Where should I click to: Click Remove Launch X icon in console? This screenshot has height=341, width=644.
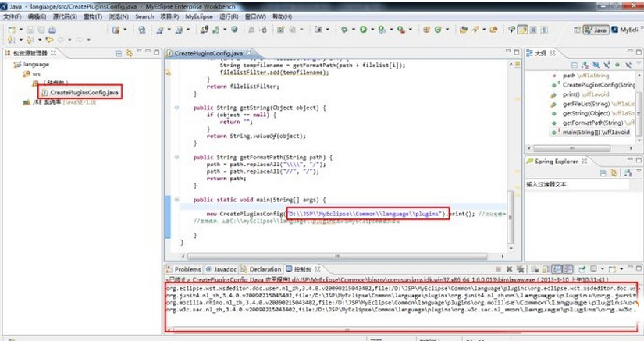tap(509, 269)
